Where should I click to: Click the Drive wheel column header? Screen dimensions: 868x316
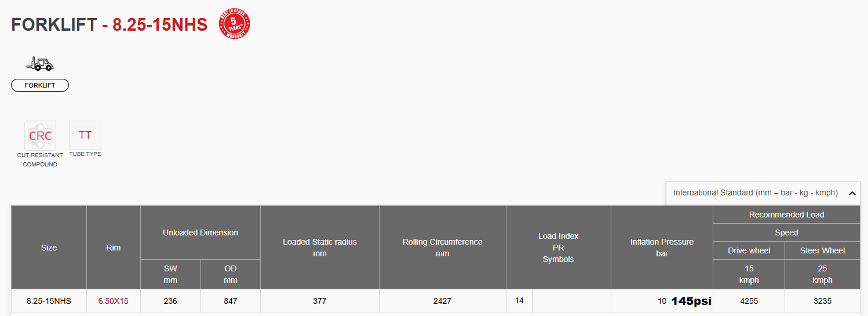pos(749,250)
